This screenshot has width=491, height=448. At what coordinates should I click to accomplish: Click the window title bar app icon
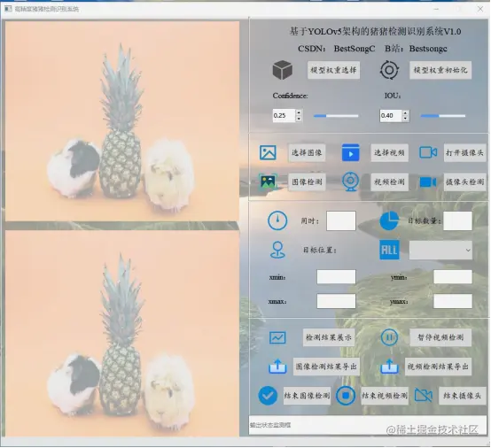coord(8,9)
